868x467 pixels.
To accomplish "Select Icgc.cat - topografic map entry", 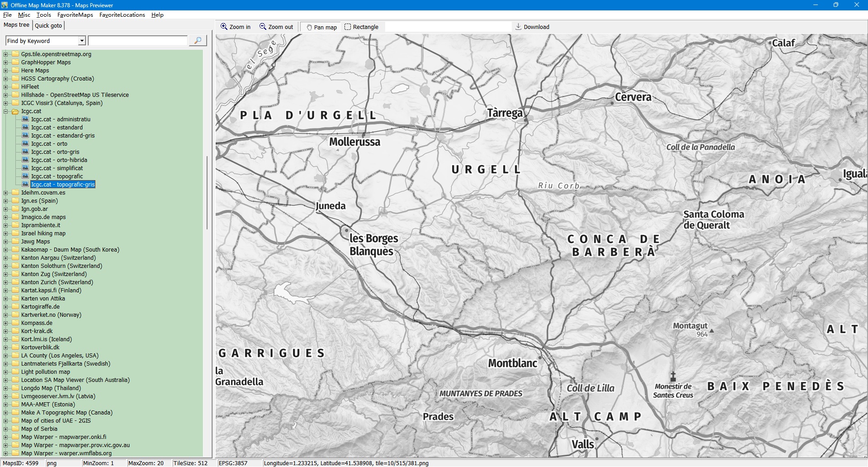I will click(x=57, y=176).
